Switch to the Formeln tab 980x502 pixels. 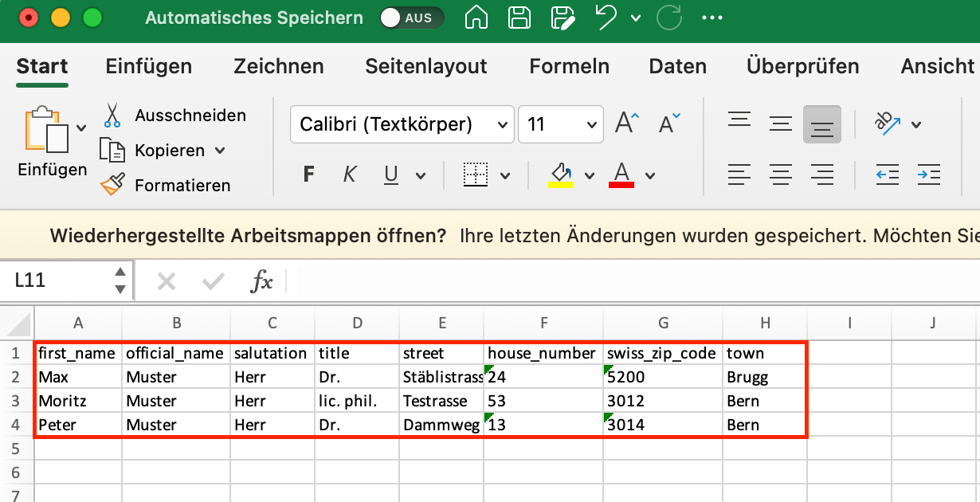coord(569,66)
